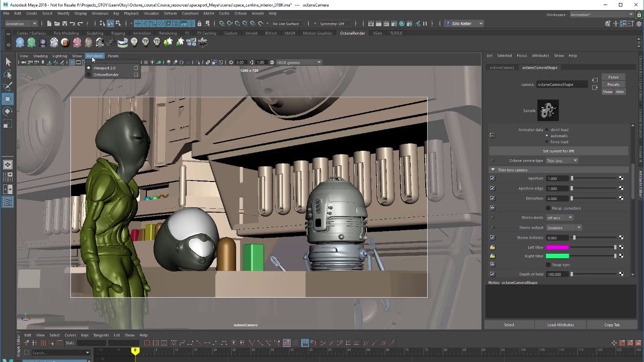This screenshot has height=362, width=644.
Task: Click the lock selection icon
Action: [x=199, y=24]
